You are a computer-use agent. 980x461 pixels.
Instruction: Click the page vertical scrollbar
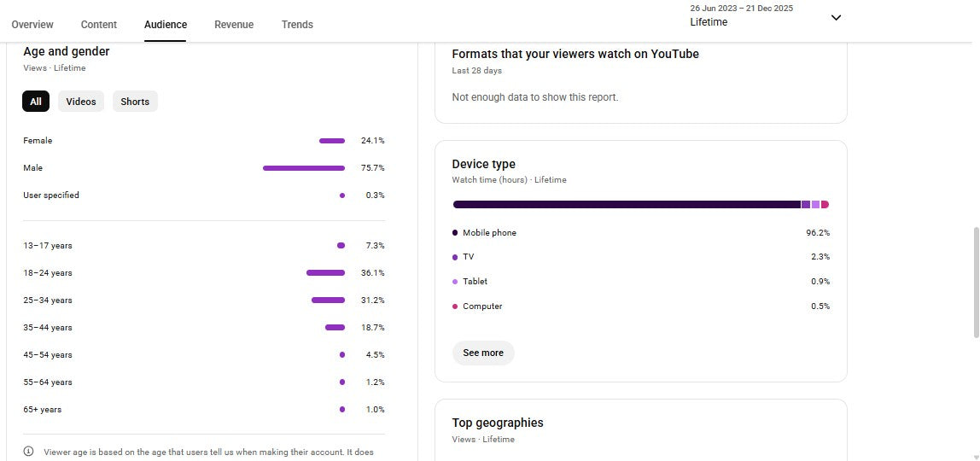[976, 282]
